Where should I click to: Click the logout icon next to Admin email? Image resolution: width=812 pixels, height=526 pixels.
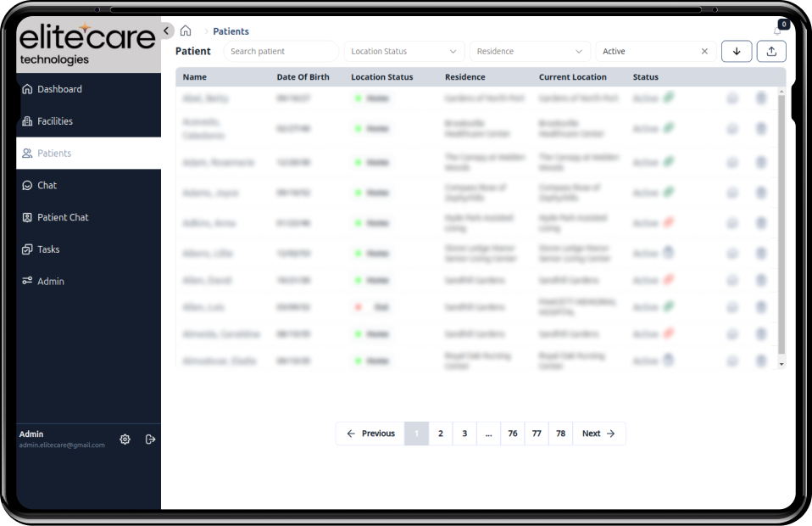pos(149,439)
